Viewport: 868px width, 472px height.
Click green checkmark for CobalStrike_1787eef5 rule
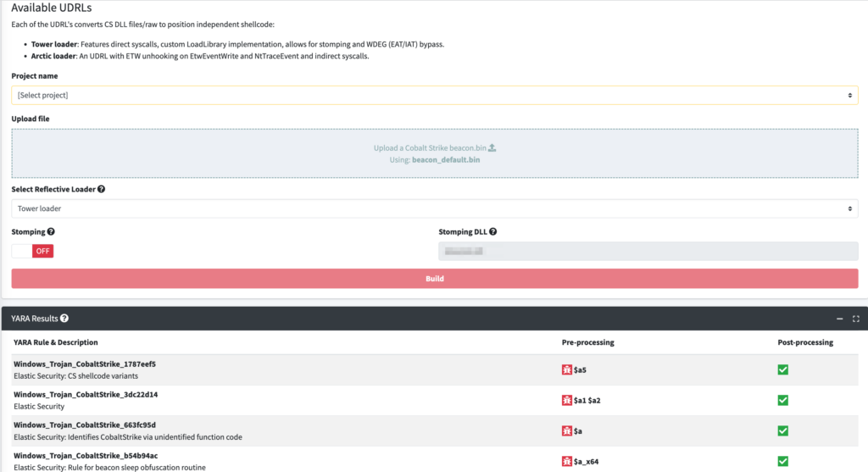coord(782,369)
